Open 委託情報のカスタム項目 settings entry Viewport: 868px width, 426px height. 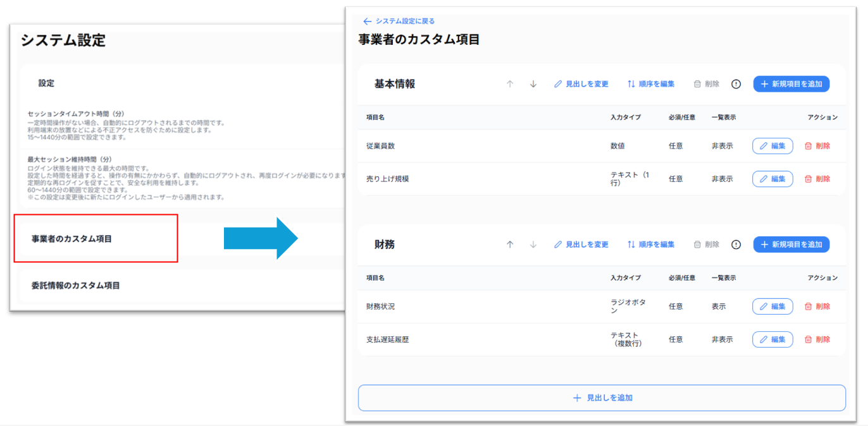click(75, 286)
